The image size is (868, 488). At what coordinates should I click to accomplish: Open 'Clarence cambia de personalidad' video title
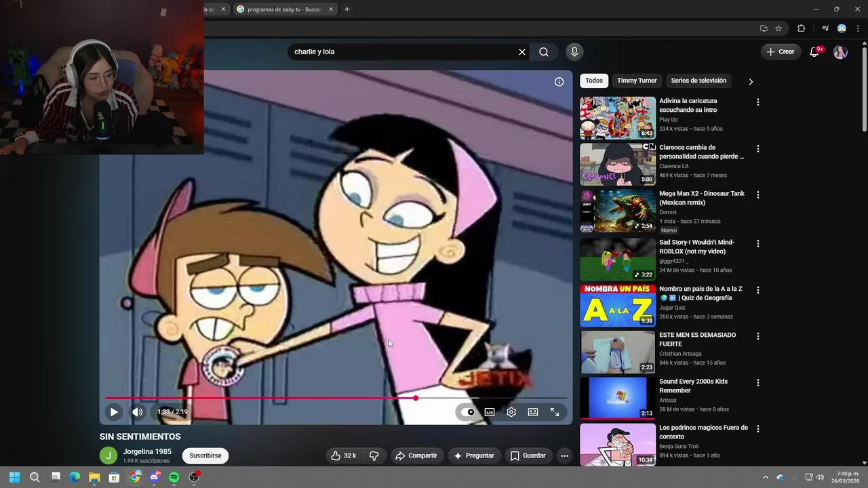point(701,152)
